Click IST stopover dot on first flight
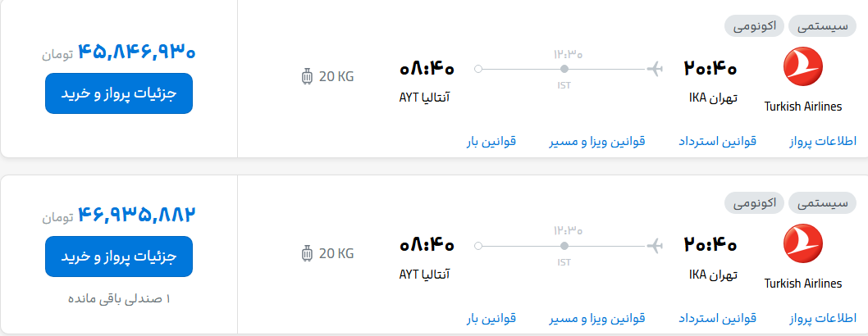The width and height of the screenshot is (868, 336). [564, 69]
